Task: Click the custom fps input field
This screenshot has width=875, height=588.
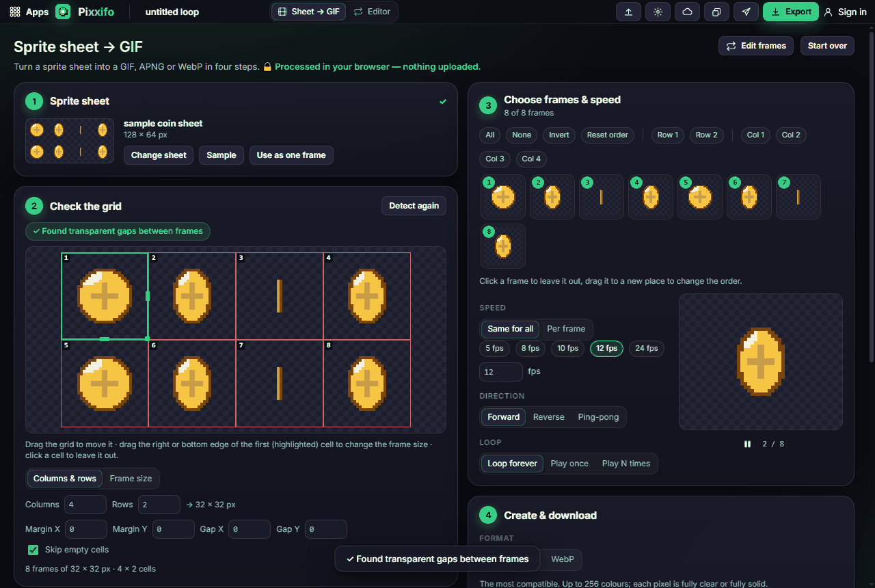Action: (x=501, y=372)
